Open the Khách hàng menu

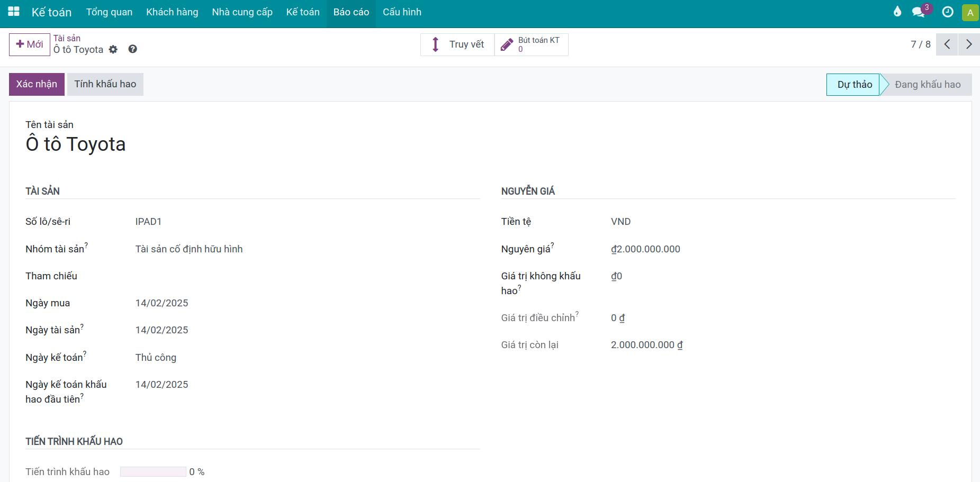pos(172,12)
